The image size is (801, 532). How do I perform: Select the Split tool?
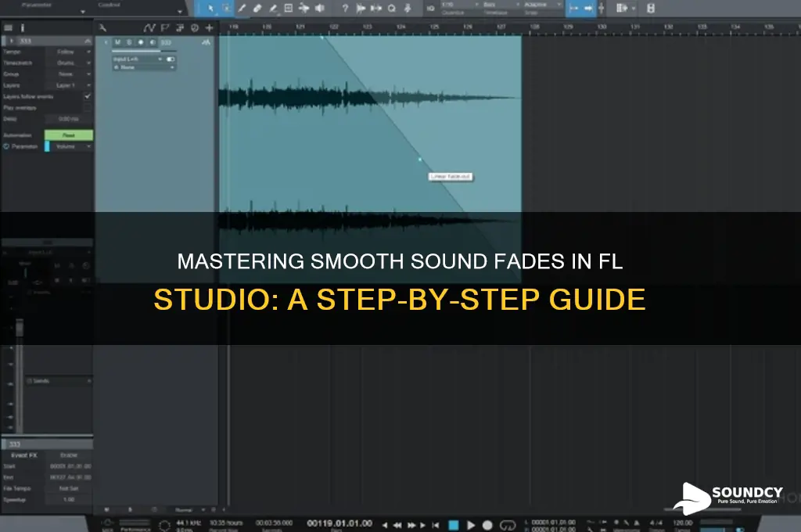tap(242, 8)
